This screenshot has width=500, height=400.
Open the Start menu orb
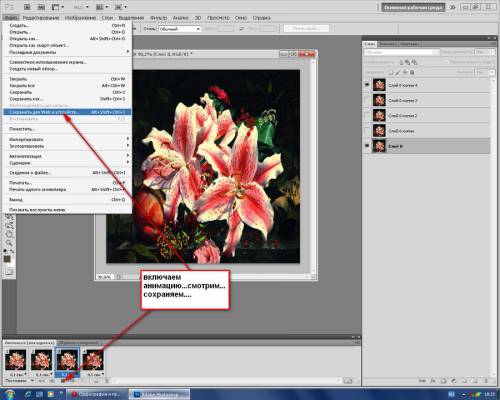9,394
